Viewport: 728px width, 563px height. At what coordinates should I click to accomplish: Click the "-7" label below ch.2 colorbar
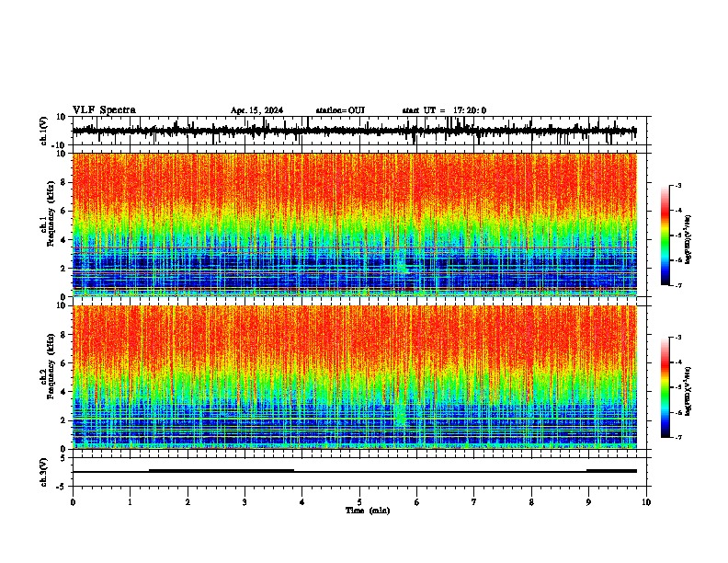pyautogui.click(x=677, y=438)
